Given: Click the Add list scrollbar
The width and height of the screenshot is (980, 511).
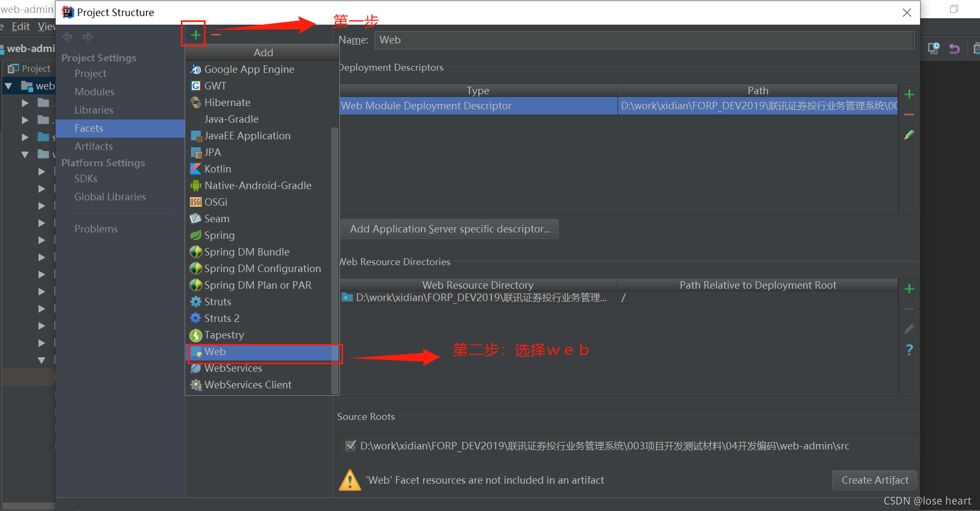Looking at the screenshot, I should [x=335, y=260].
